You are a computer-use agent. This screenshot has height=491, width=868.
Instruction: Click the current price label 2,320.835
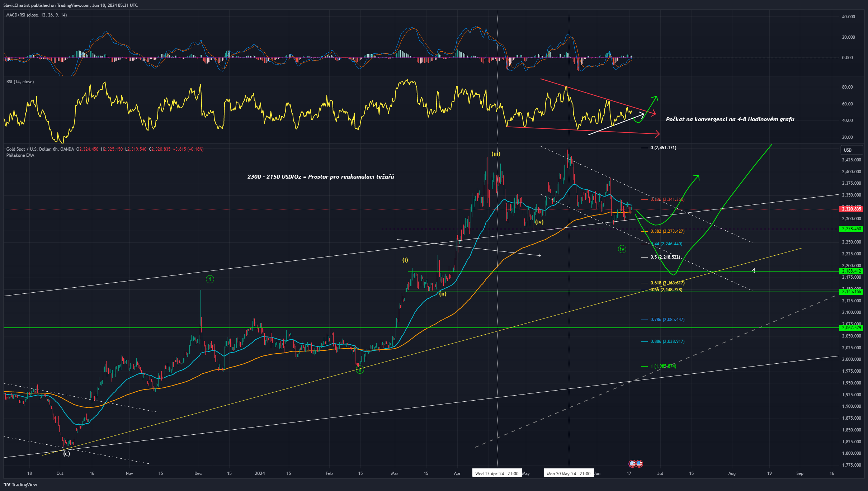[x=851, y=209]
